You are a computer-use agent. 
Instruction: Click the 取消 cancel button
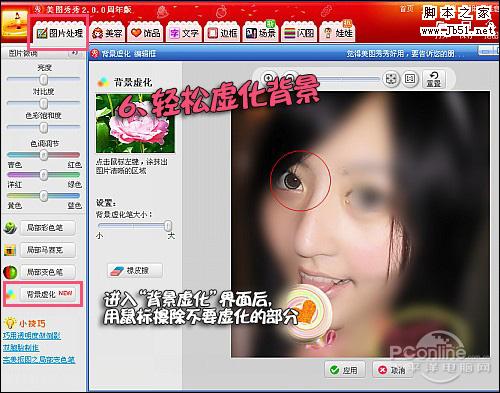coord(392,370)
